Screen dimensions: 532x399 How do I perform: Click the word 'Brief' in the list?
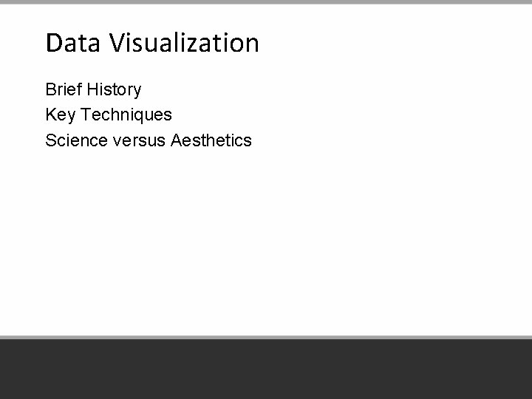click(64, 90)
